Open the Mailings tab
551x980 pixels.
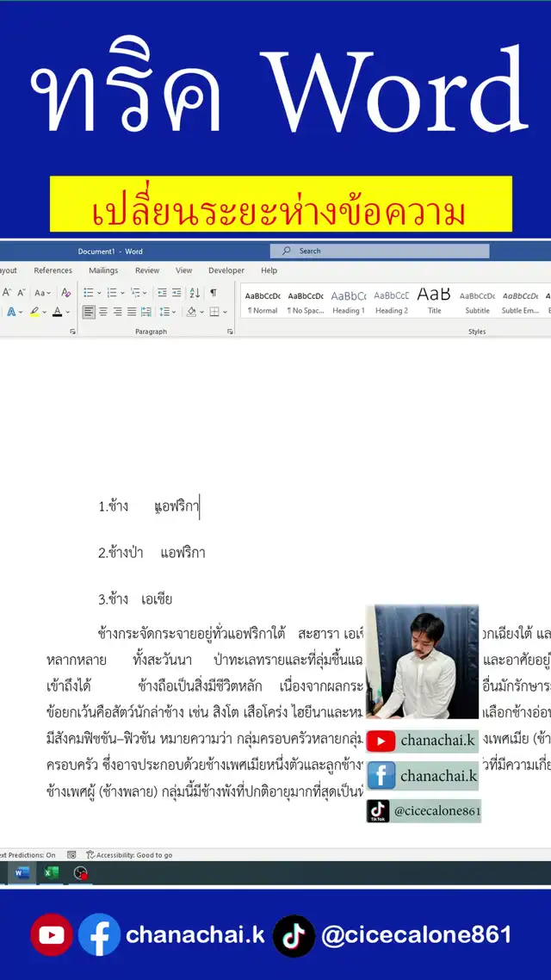tap(103, 270)
